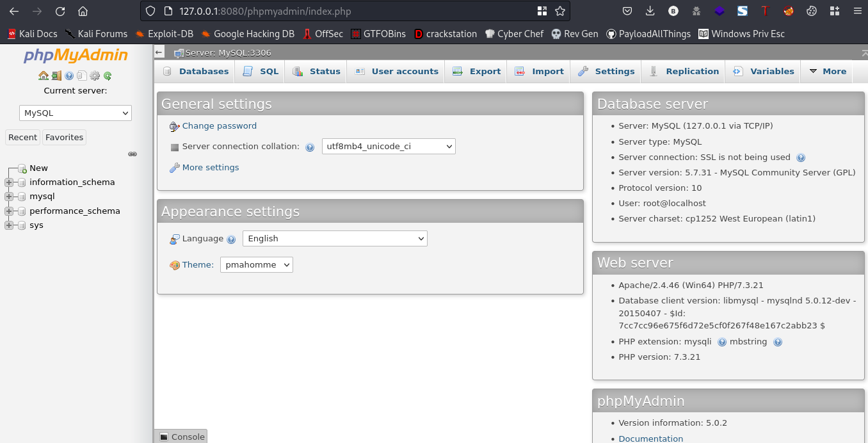Expand the performance_schema database tree node
The height and width of the screenshot is (443, 868).
(x=9, y=211)
